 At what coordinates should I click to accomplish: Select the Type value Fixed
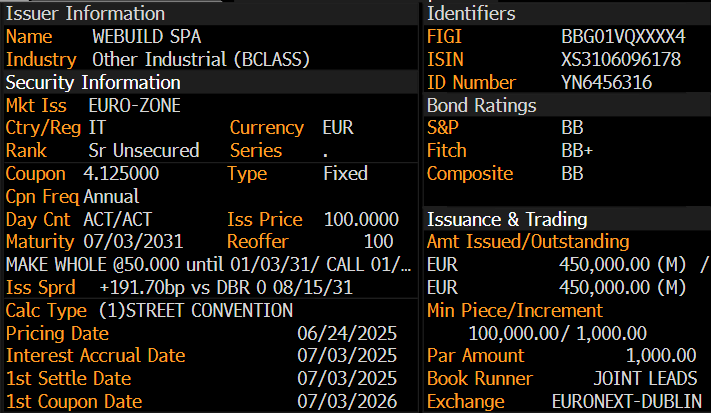[346, 174]
